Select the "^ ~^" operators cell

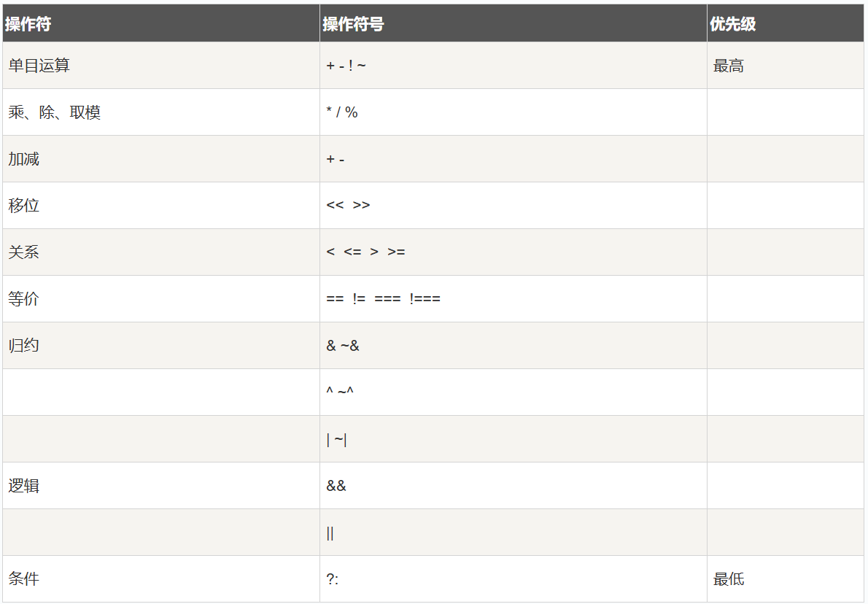(x=340, y=392)
